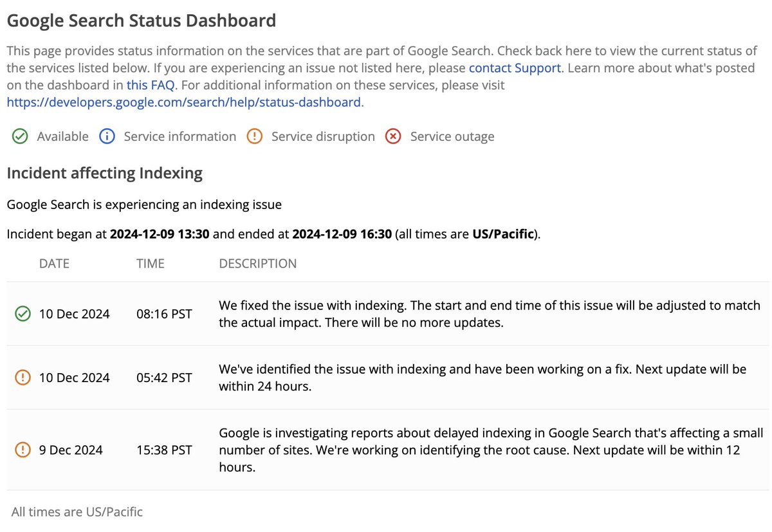Screen dimensions: 772x532
Task: Click 'Google Search is experiencing an indexing issue'
Action: (x=144, y=205)
